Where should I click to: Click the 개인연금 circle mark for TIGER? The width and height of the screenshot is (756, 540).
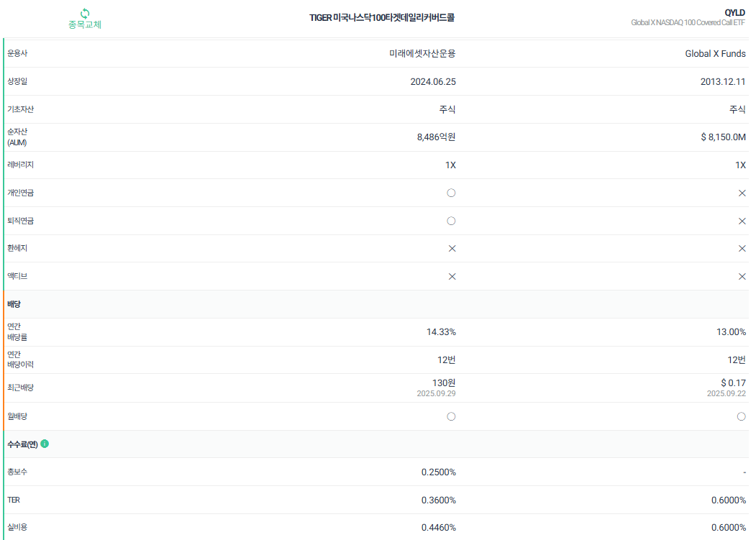[451, 193]
